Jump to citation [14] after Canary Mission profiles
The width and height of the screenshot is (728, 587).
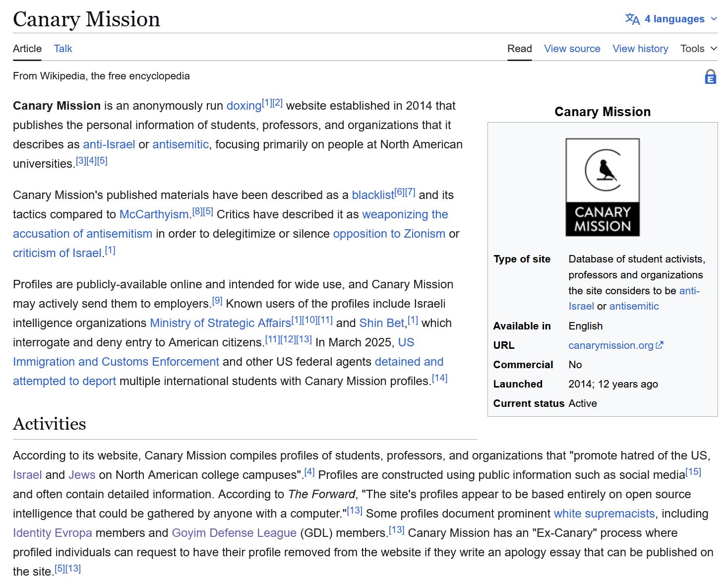point(440,378)
